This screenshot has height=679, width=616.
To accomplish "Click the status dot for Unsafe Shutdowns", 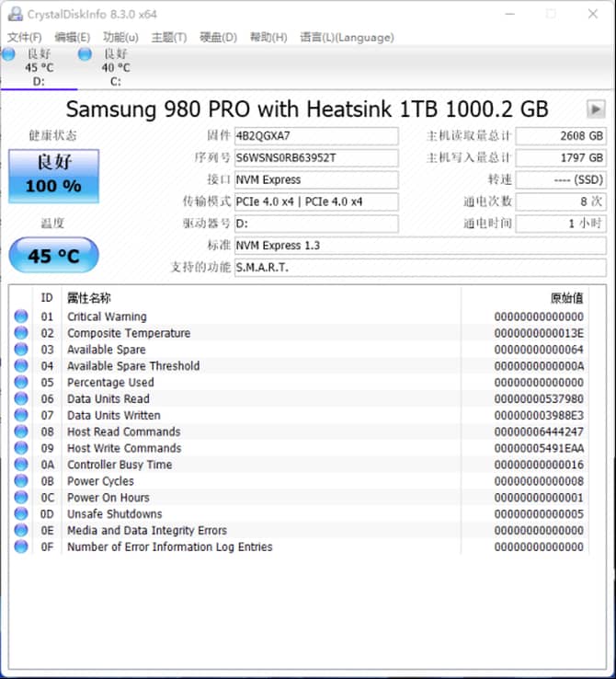I will 21,514.
